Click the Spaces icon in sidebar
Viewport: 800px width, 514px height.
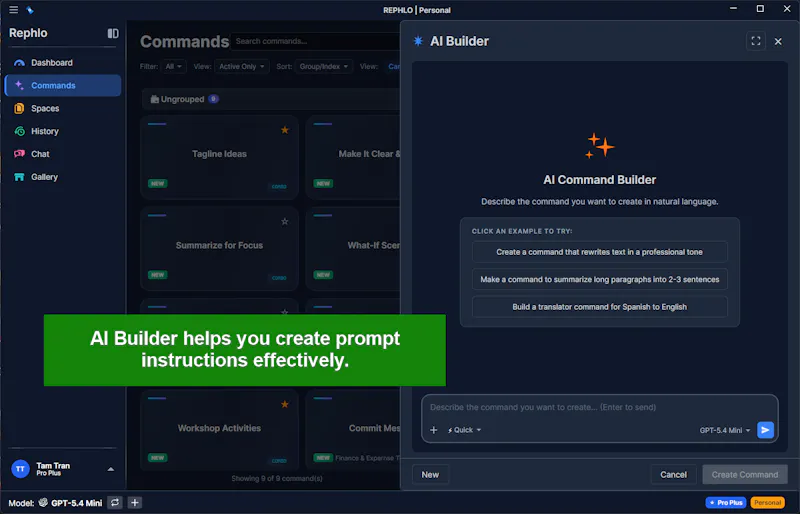[19, 108]
